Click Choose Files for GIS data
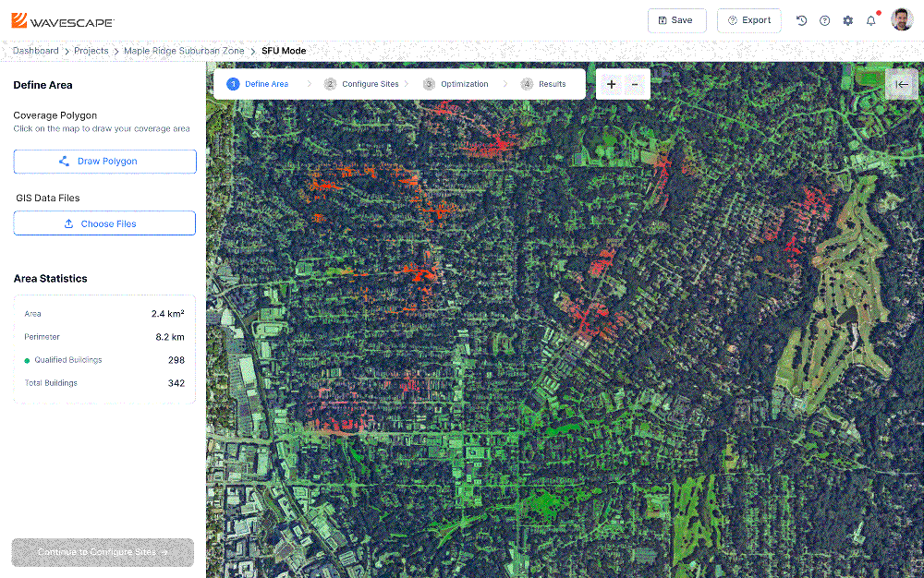Screen dimensions: 924x578 tap(105, 223)
